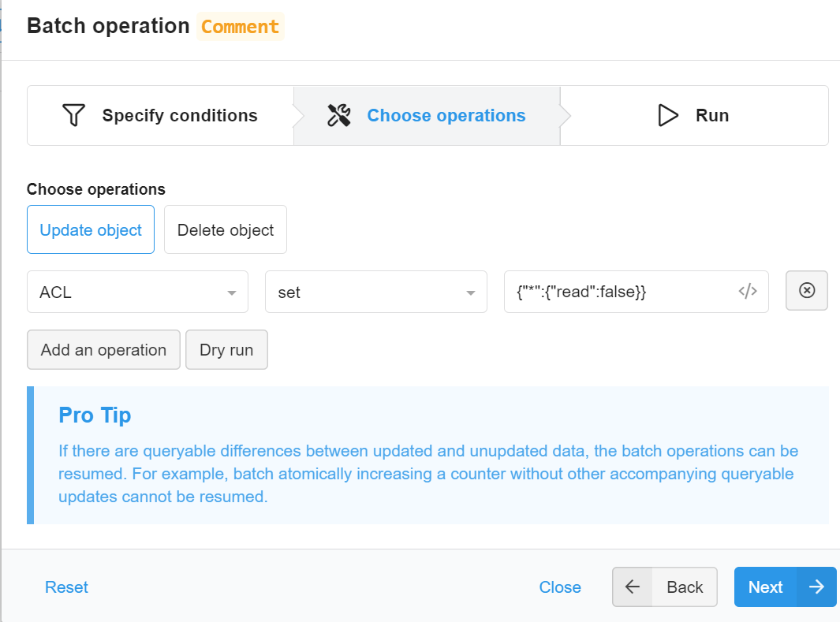Open the ACL field dropdown
840x622 pixels.
coord(137,292)
